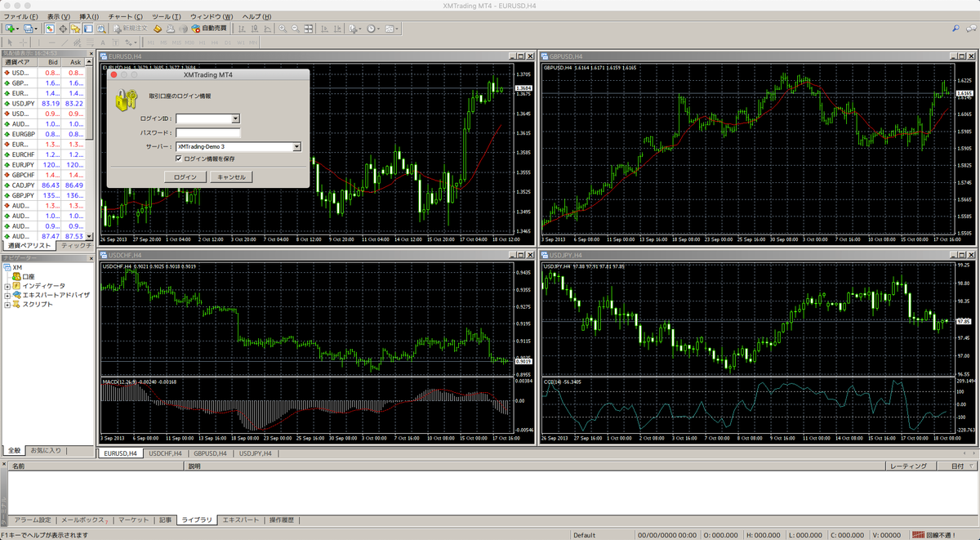Image resolution: width=980 pixels, height=540 pixels.
Task: Toggle Terminal panel toolbar icon
Action: (x=88, y=29)
